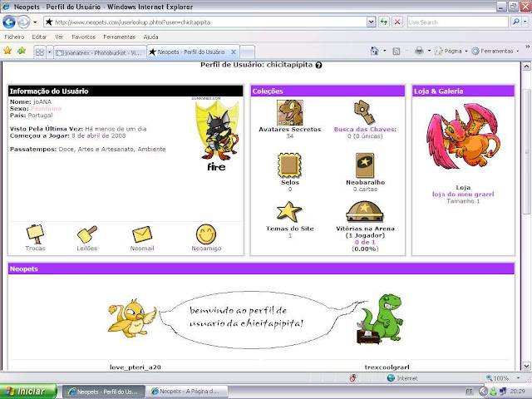The height and width of the screenshot is (399, 532).
Task: Click the love_pteri_a20 pet name
Action: click(x=135, y=367)
